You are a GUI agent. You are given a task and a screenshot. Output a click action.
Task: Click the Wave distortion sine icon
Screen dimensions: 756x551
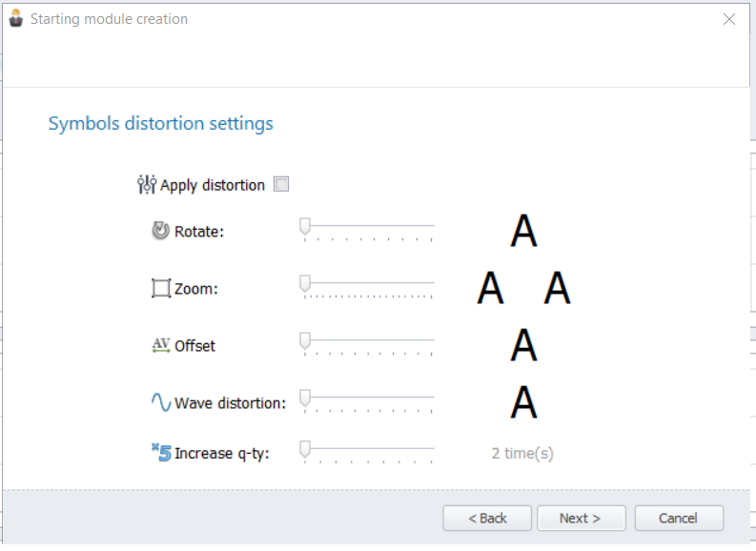pos(161,402)
